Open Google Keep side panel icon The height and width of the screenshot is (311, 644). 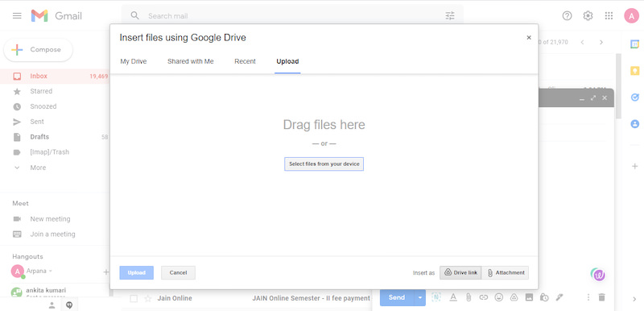pos(634,71)
